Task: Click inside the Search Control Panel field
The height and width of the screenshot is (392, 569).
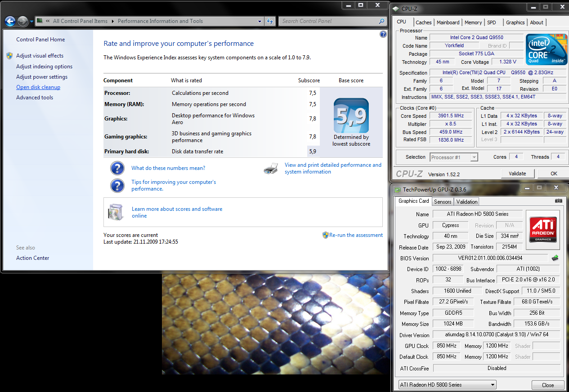Action: pyautogui.click(x=328, y=21)
